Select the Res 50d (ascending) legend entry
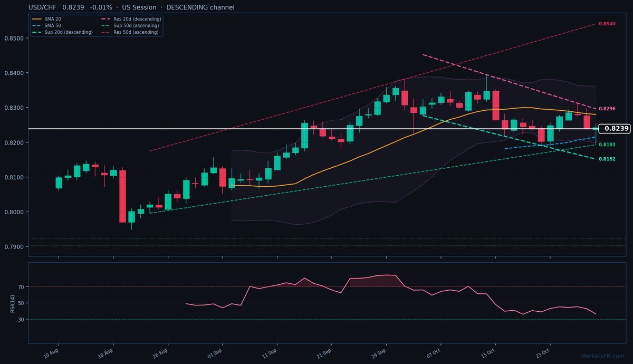 click(x=130, y=32)
